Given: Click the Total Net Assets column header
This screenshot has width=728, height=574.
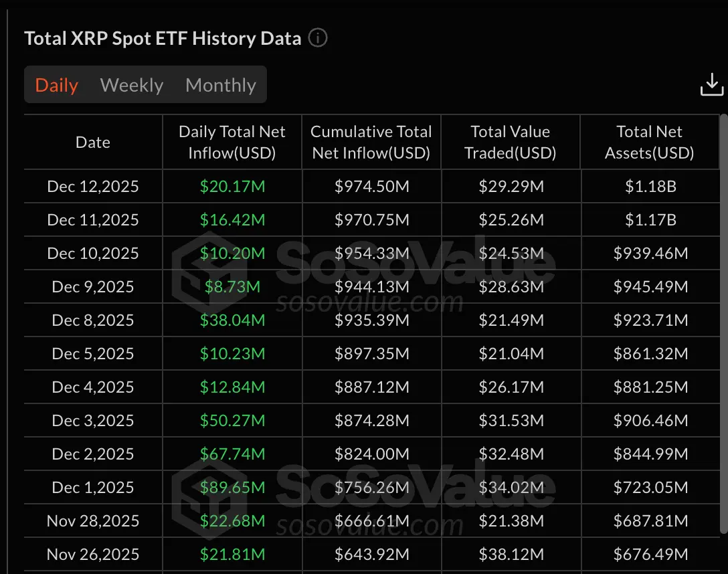Looking at the screenshot, I should click(x=650, y=142).
